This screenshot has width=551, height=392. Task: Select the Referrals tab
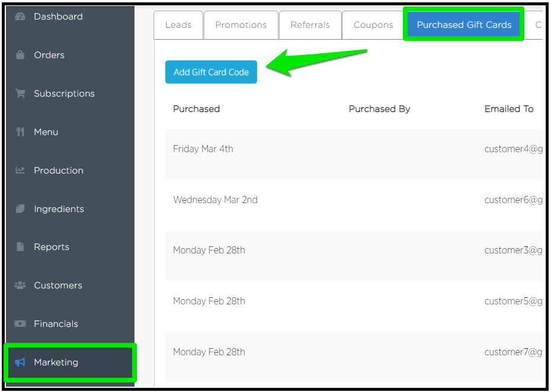pyautogui.click(x=310, y=25)
